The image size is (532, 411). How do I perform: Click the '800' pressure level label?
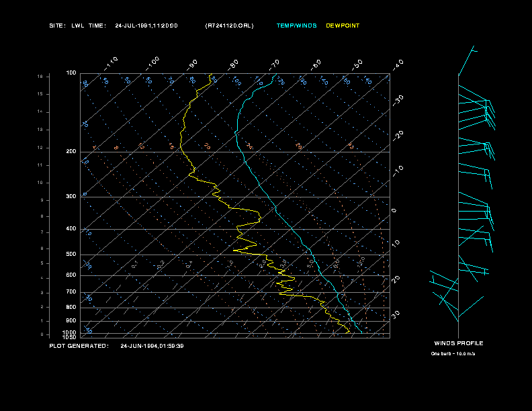point(71,307)
